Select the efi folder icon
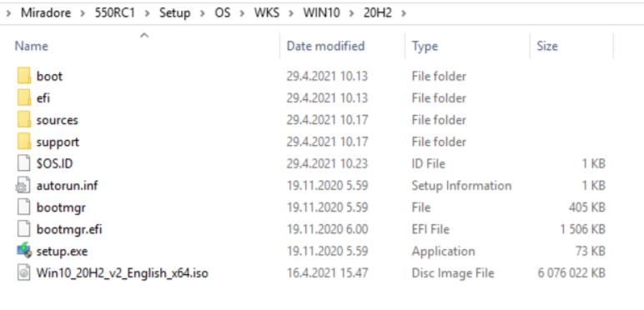Viewport: 644px width, 310px height. pyautogui.click(x=24, y=98)
